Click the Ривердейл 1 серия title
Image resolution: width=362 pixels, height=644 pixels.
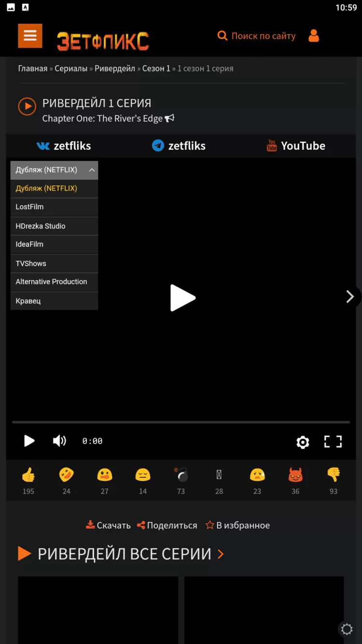click(97, 103)
